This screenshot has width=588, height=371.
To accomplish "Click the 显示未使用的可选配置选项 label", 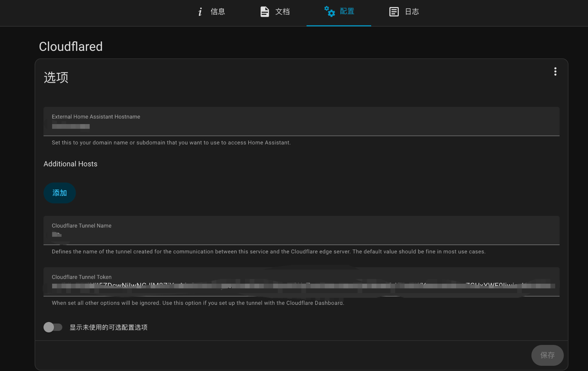I will [x=108, y=327].
